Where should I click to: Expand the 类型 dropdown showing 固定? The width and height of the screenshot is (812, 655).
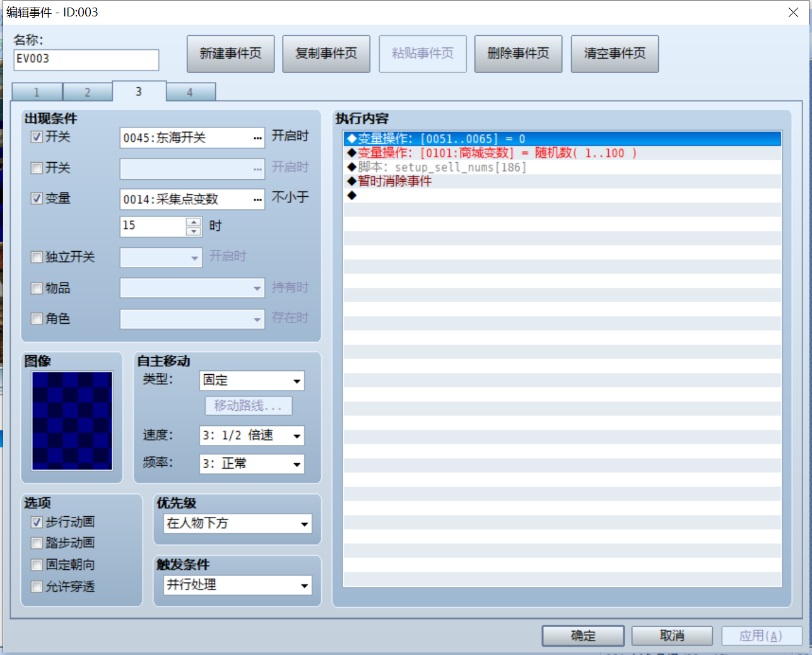(x=297, y=381)
